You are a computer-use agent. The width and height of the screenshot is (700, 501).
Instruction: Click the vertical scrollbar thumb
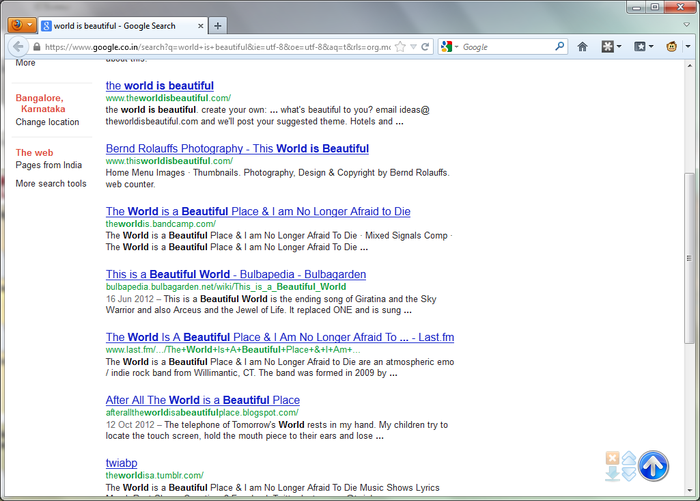point(689,258)
